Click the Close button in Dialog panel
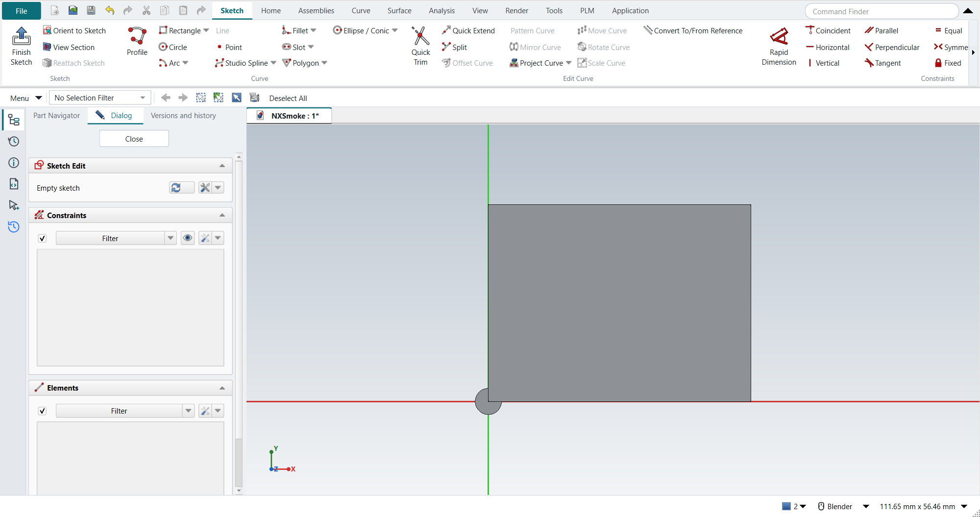The image size is (980, 517). pos(134,139)
